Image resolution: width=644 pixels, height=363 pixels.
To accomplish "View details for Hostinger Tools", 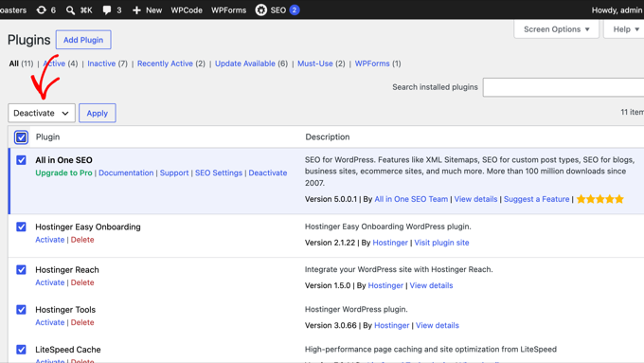I will [x=438, y=325].
